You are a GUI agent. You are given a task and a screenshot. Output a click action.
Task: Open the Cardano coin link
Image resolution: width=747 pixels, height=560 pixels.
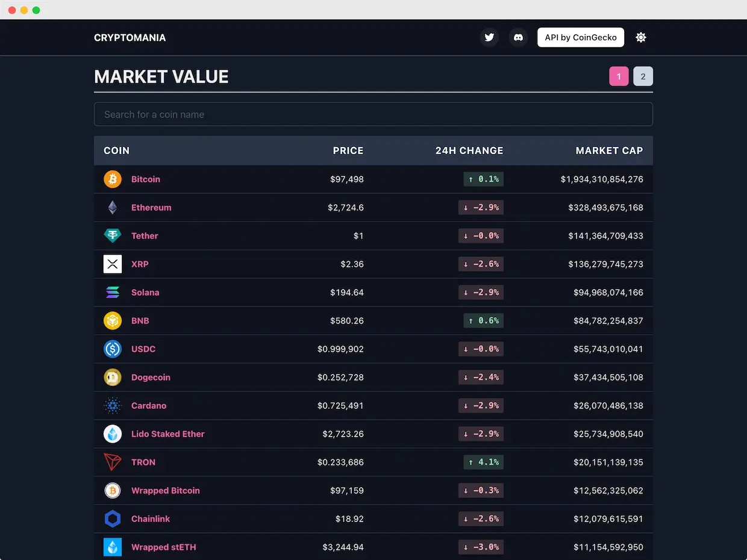coord(149,406)
